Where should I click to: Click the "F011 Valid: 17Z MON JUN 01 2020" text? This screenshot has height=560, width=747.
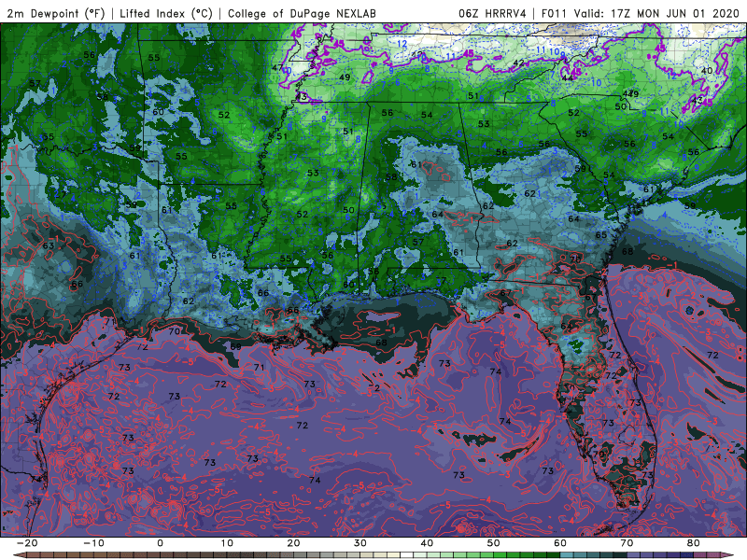click(x=640, y=13)
